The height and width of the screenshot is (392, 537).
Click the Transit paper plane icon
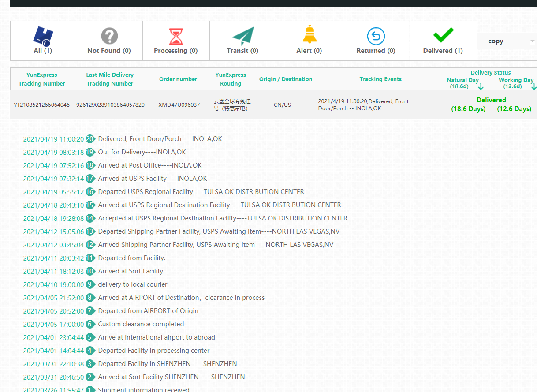243,36
